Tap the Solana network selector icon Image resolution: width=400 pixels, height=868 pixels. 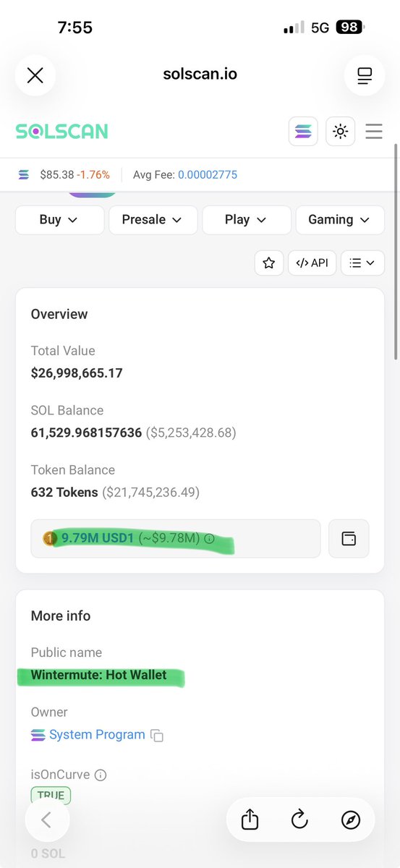(303, 132)
